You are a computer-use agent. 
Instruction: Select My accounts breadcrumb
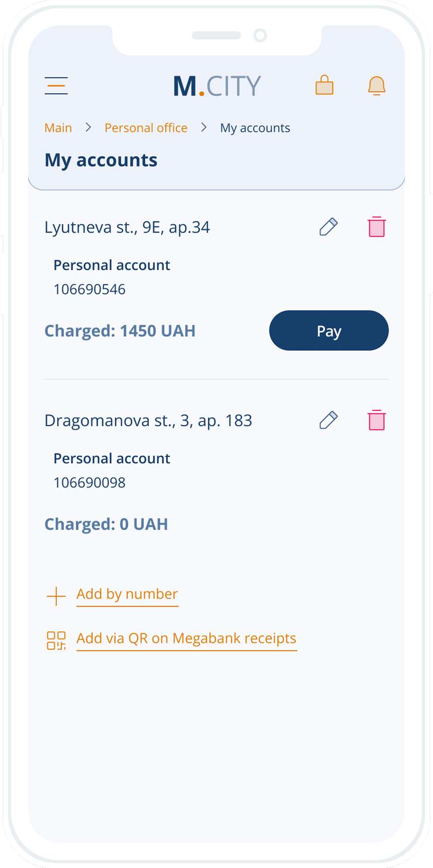point(255,128)
